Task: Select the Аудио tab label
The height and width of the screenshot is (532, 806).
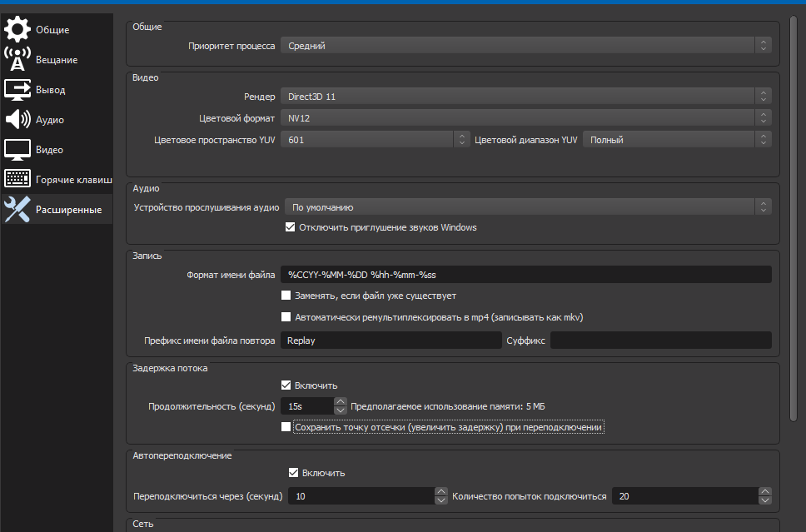Action: pos(50,120)
